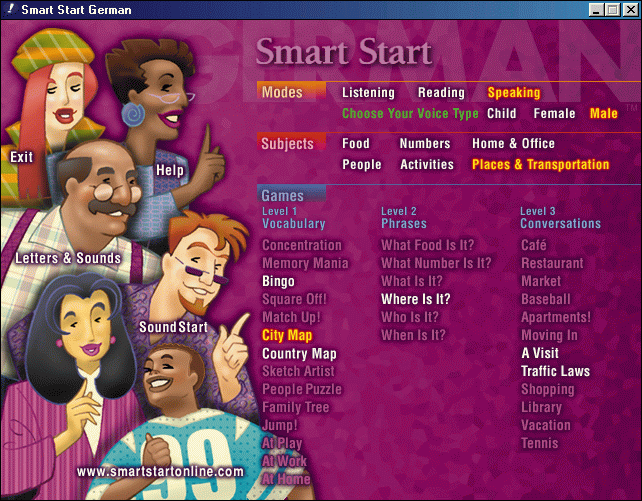Click What Is It? phrases entry

click(411, 281)
